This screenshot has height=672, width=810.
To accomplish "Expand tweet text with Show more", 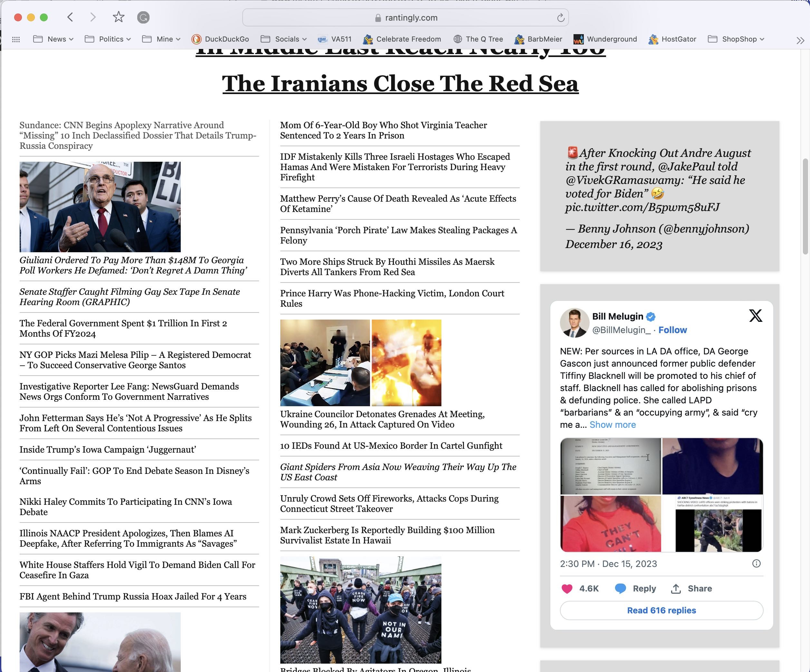I will point(612,424).
